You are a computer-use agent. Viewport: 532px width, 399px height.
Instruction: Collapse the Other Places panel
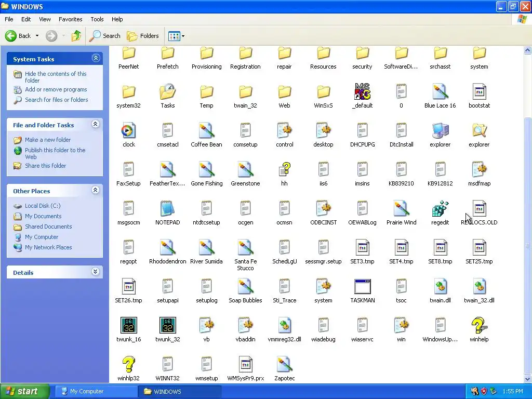pos(96,190)
